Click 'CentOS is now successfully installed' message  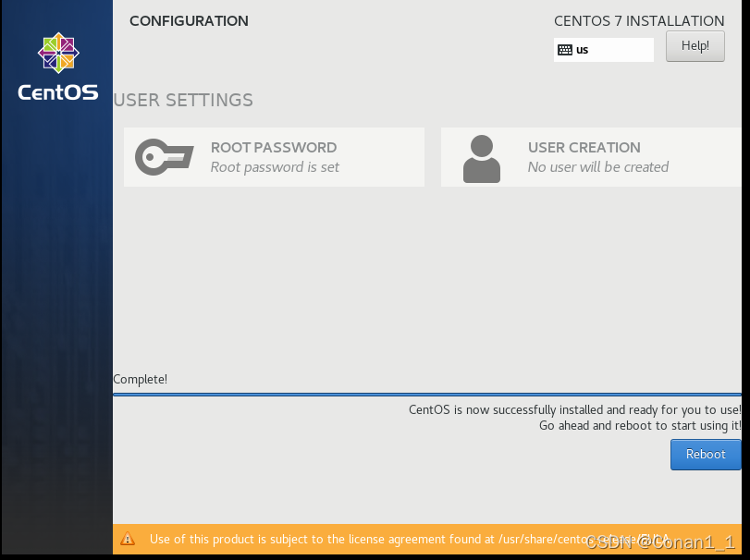tap(575, 410)
